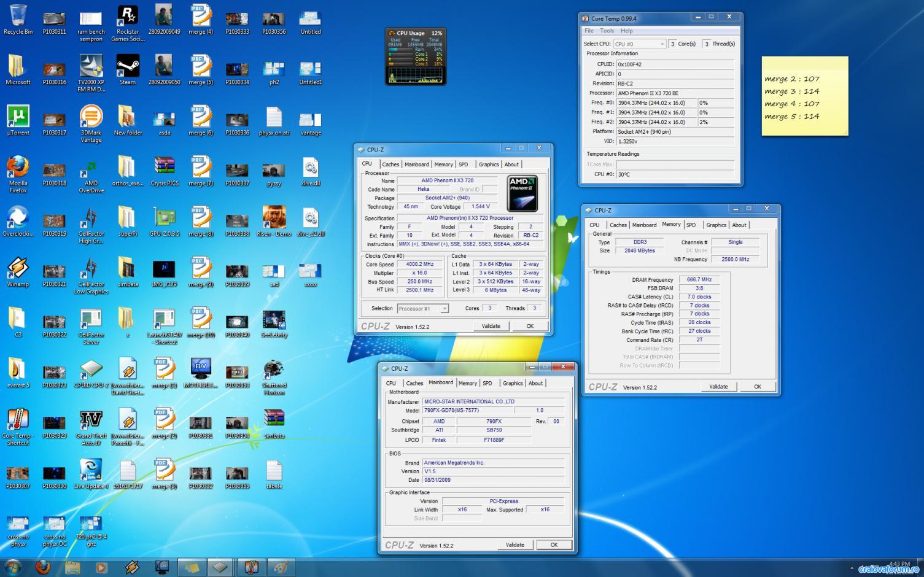Select the TV2000 XP FM RM desktop icon
This screenshot has height=577, width=924.
click(x=91, y=74)
